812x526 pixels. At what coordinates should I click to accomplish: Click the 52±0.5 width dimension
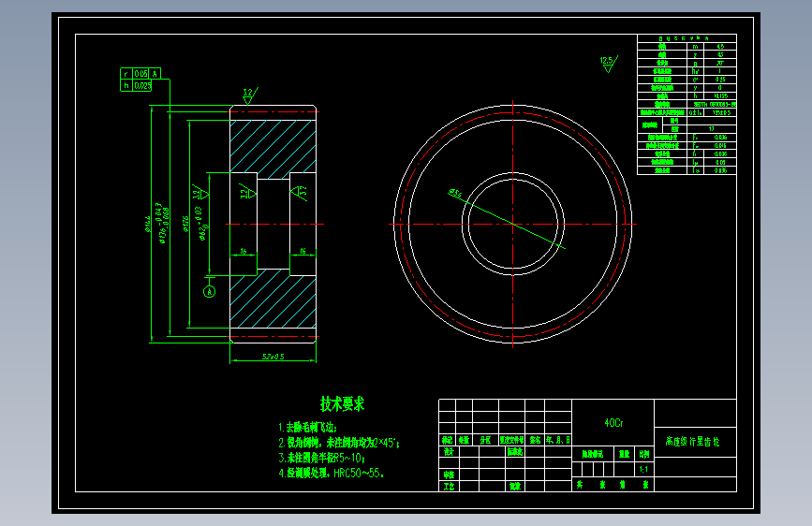pyautogui.click(x=273, y=357)
